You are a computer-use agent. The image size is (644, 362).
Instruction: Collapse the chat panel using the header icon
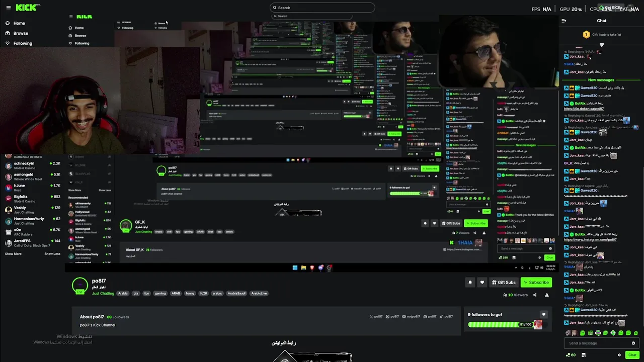click(564, 21)
